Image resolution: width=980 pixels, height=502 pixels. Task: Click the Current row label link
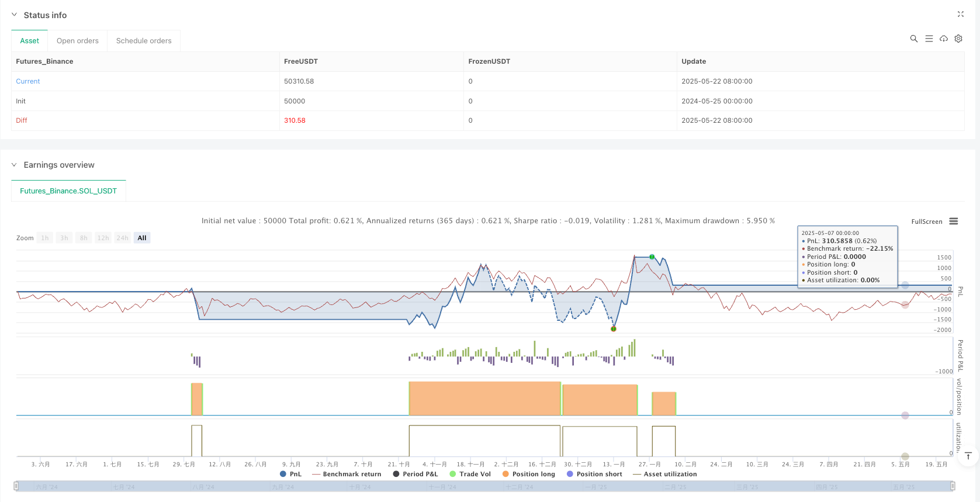tap(28, 81)
